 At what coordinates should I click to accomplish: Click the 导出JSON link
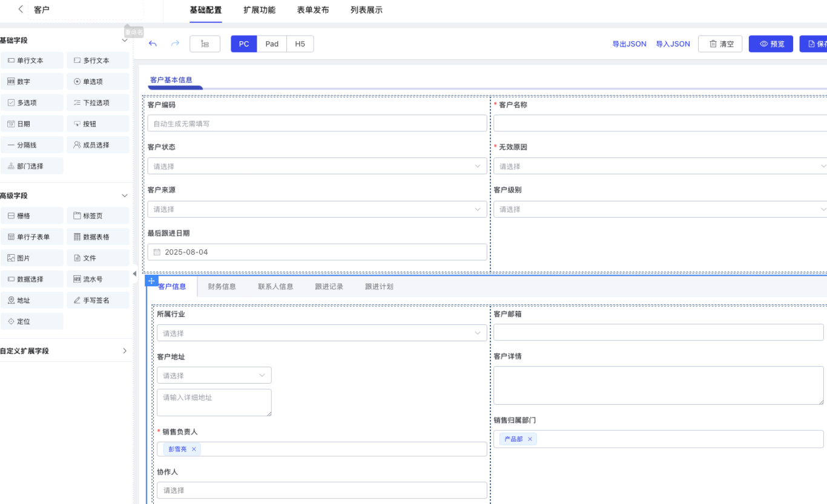630,44
